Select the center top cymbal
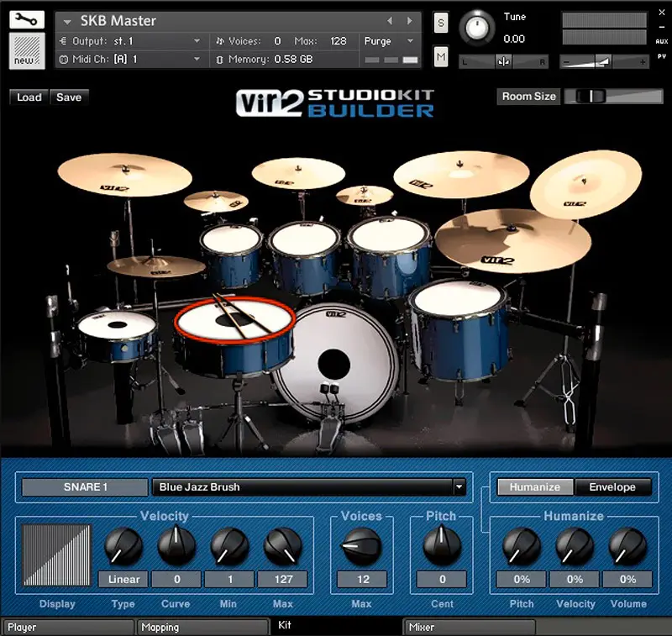Image resolution: width=672 pixels, height=636 pixels. click(298, 173)
